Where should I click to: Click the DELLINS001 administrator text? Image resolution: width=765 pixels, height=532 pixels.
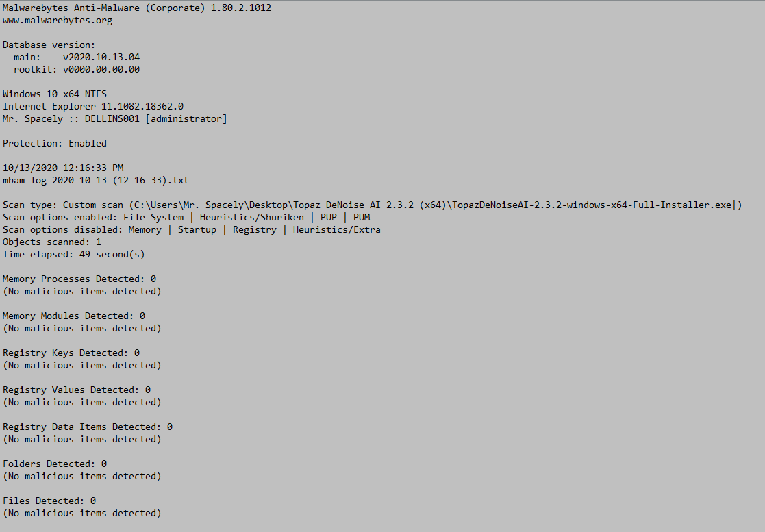pyautogui.click(x=155, y=119)
